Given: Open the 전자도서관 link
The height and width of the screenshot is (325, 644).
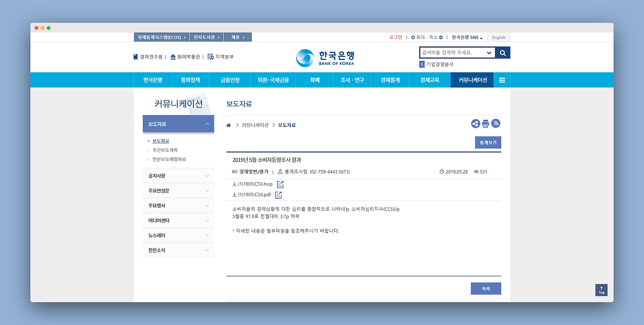Looking at the screenshot, I should (x=207, y=37).
